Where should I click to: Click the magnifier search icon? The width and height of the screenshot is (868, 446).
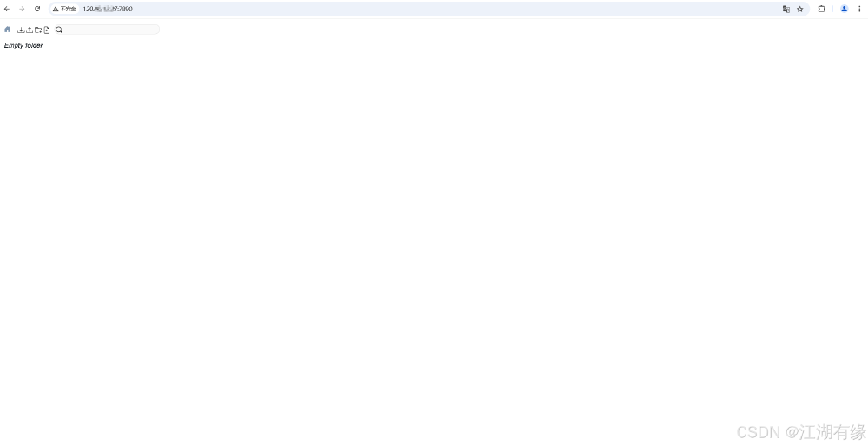coord(59,30)
